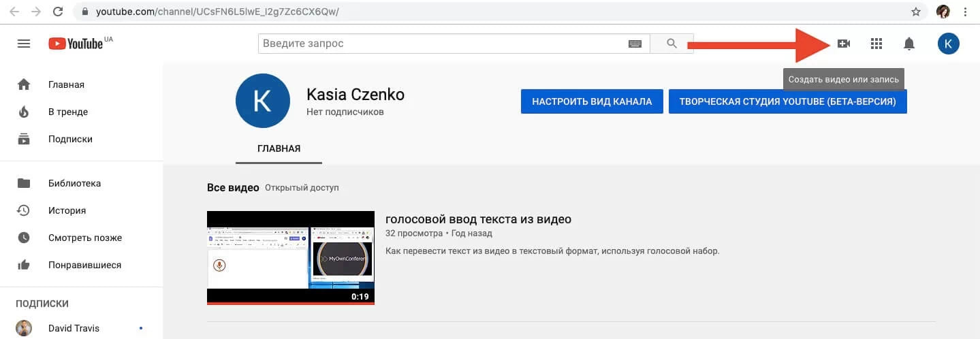Open the notifications bell
980x339 pixels.
(x=909, y=44)
